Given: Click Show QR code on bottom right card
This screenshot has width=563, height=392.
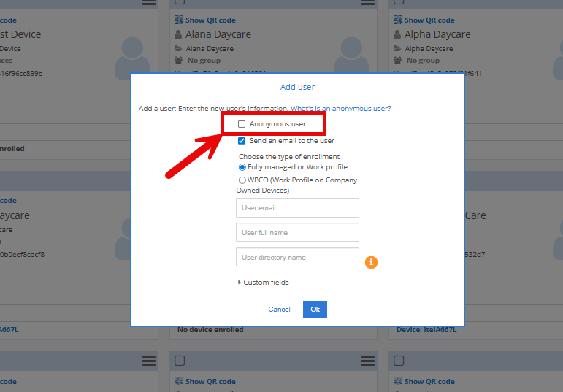Looking at the screenshot, I should (429, 381).
